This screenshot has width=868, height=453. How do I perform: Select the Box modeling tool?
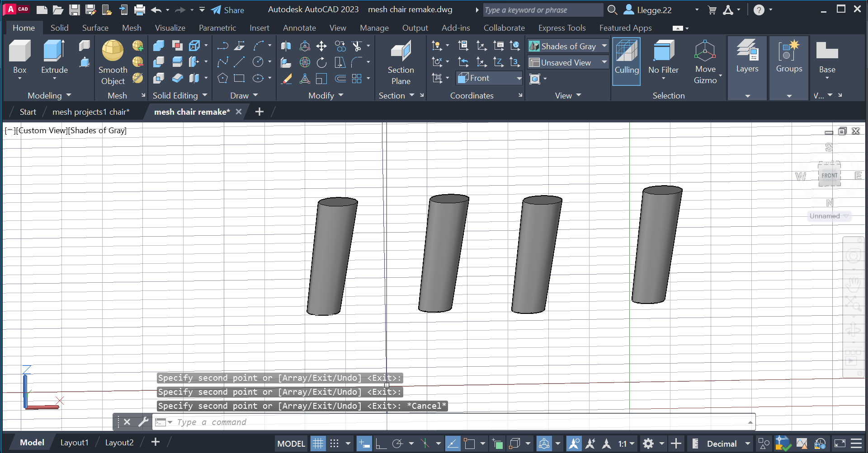tap(19, 56)
